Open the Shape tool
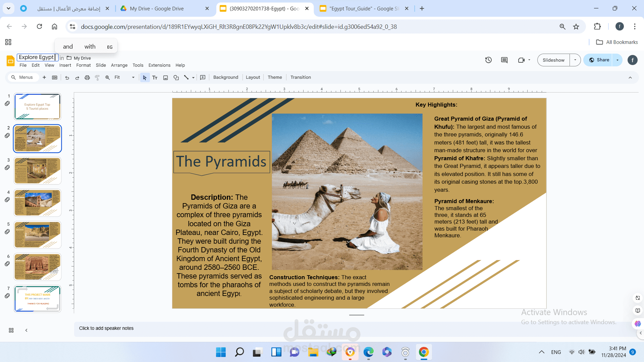This screenshot has width=644, height=362. [x=176, y=77]
